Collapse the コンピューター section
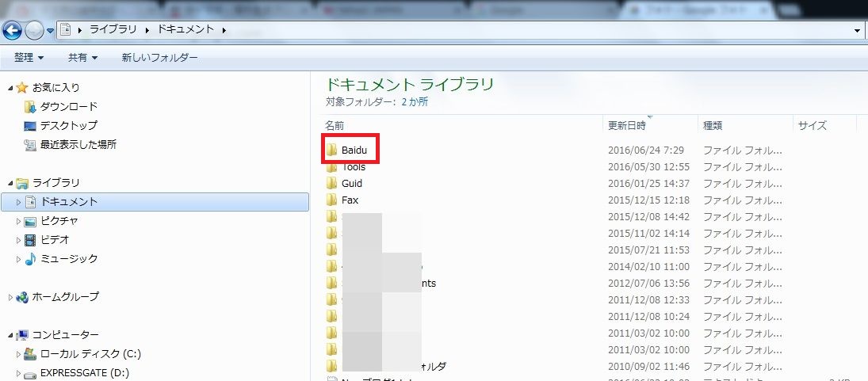The height and width of the screenshot is (381, 868). click(10, 336)
